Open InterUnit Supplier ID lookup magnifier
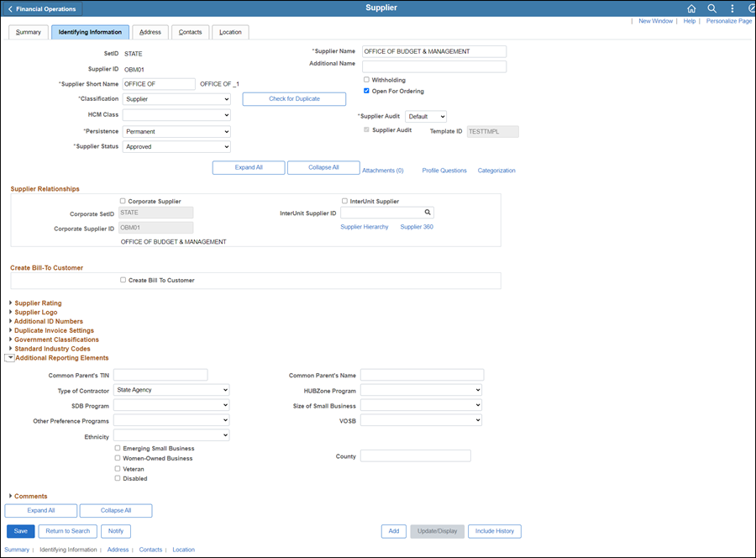The width and height of the screenshot is (756, 558). coord(428,213)
